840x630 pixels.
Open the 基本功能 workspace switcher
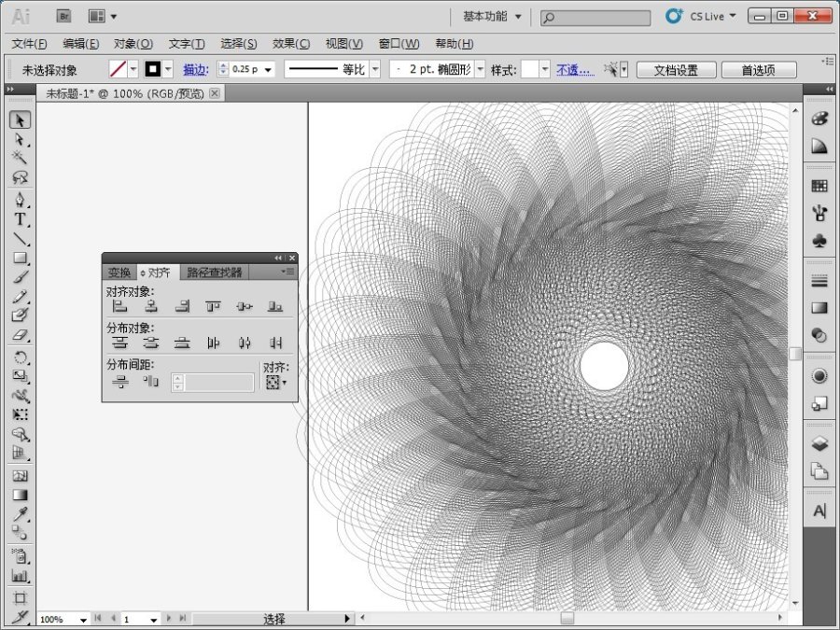(492, 16)
